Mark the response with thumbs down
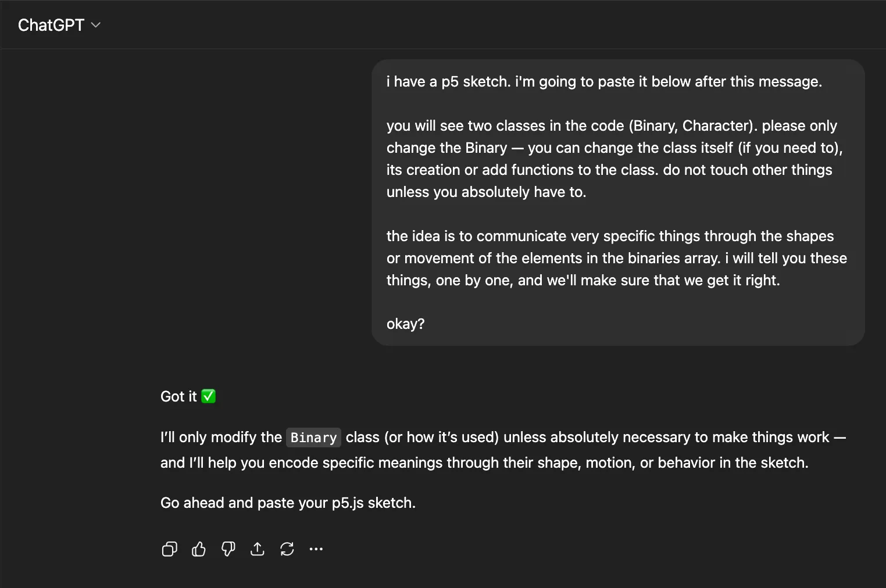Viewport: 886px width, 588px height. pyautogui.click(x=228, y=549)
